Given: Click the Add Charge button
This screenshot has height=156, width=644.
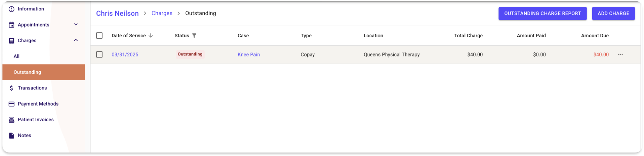Looking at the screenshot, I should (x=613, y=14).
